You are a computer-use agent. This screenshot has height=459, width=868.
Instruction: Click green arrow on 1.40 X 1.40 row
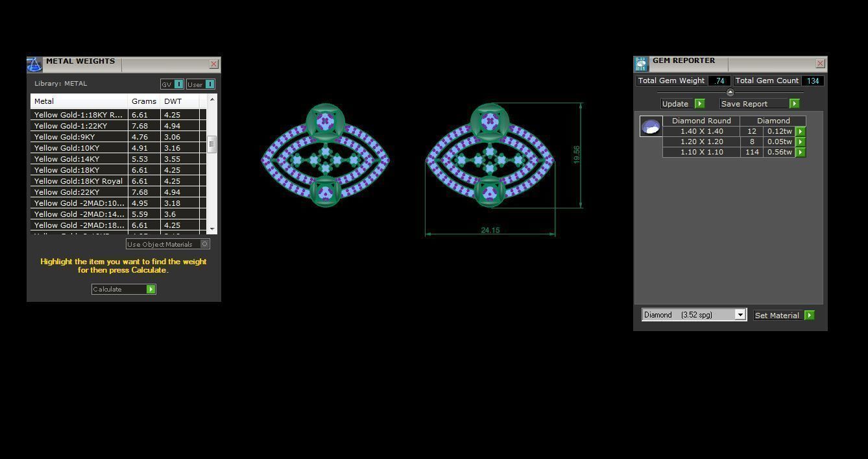(800, 131)
